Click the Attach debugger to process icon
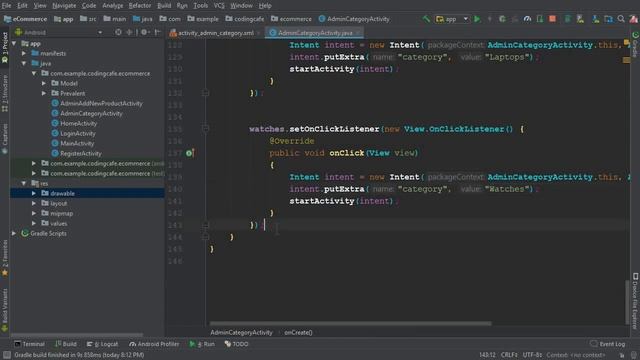 click(x=540, y=19)
